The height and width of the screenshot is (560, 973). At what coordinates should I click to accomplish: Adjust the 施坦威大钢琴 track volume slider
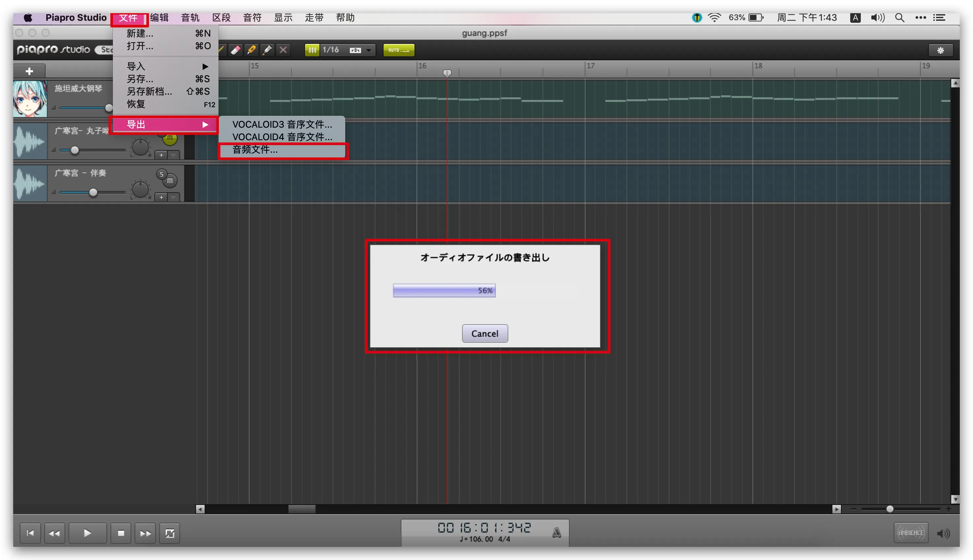(109, 108)
